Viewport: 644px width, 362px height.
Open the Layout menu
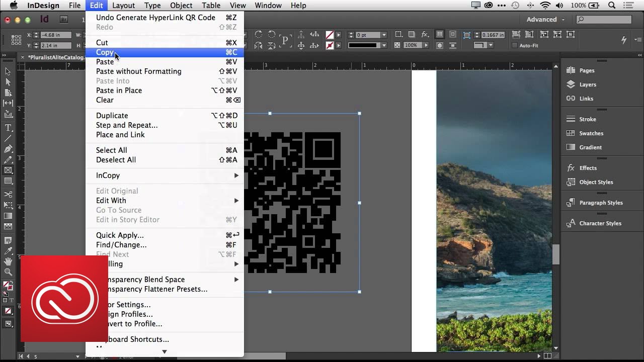pyautogui.click(x=123, y=6)
